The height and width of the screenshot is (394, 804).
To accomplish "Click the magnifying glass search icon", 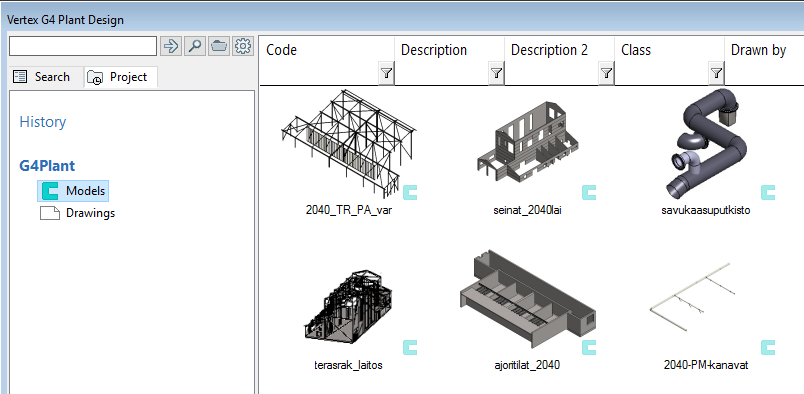I will pos(194,46).
